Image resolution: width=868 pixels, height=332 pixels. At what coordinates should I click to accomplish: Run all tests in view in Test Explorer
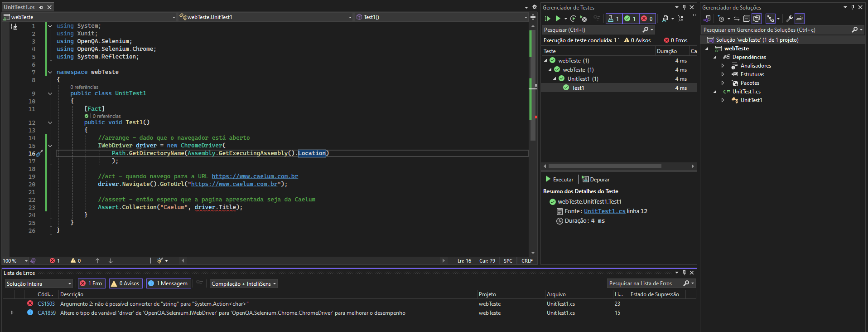(547, 19)
